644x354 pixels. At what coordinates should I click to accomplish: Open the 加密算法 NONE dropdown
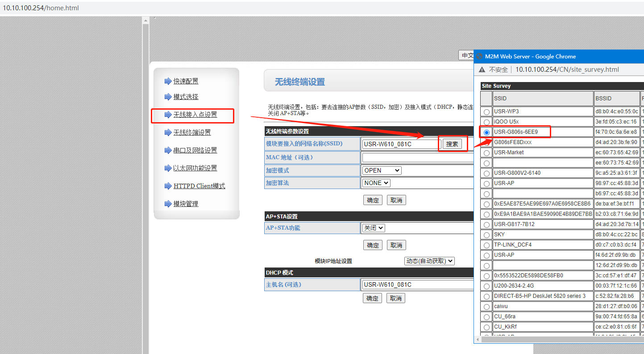coord(376,183)
